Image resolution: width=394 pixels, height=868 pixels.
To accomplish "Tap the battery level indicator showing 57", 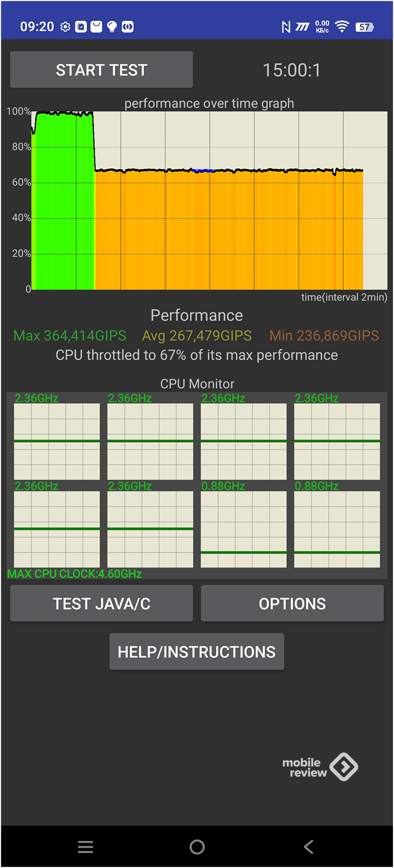I will point(364,27).
